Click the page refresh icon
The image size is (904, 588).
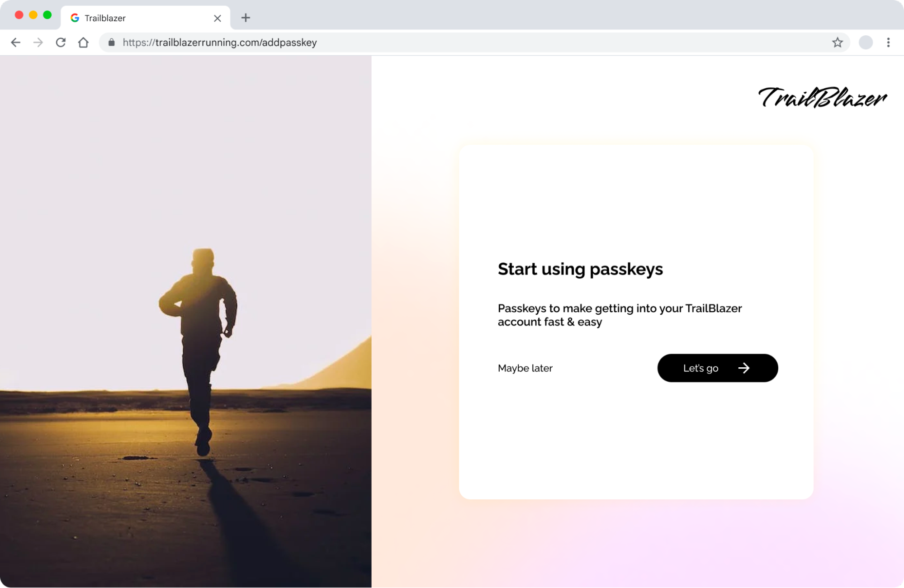pyautogui.click(x=61, y=42)
